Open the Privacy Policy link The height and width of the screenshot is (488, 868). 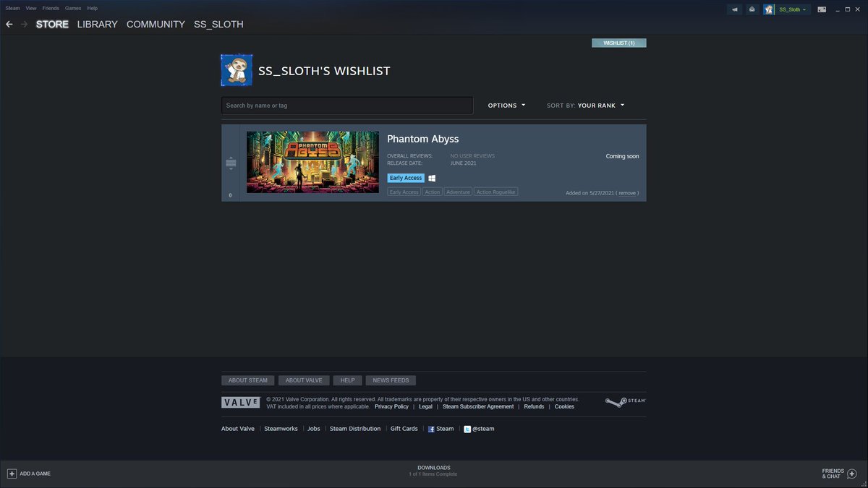coord(391,407)
